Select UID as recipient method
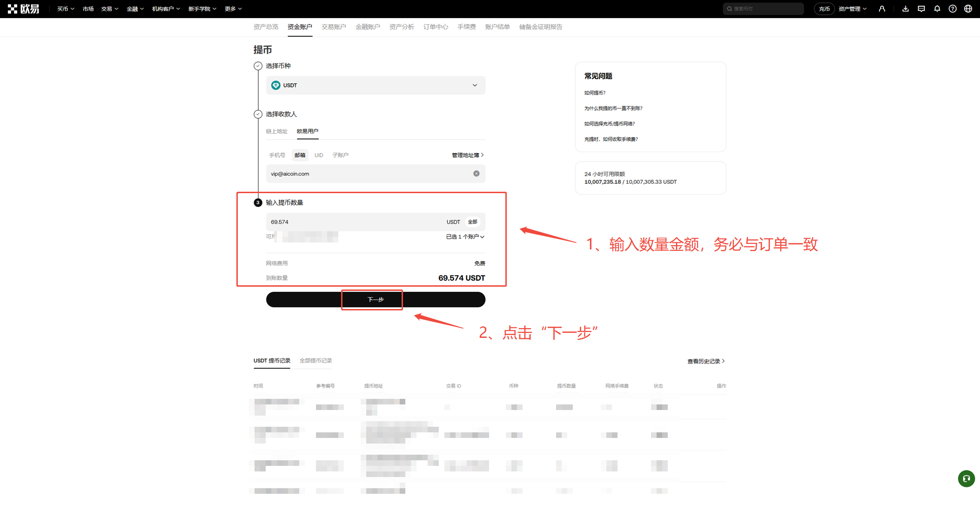 [x=319, y=155]
